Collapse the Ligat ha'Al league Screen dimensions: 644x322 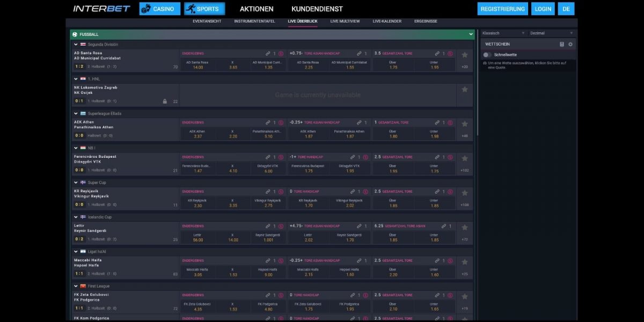pyautogui.click(x=75, y=252)
